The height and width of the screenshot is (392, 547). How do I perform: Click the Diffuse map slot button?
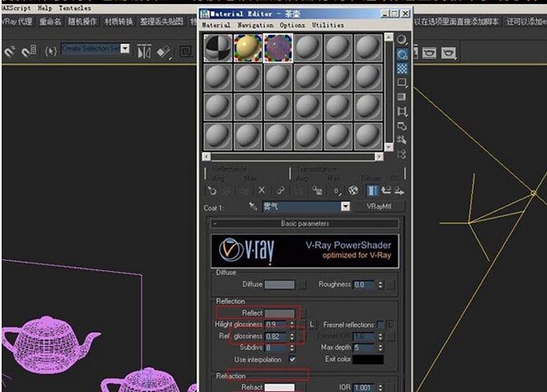click(302, 285)
